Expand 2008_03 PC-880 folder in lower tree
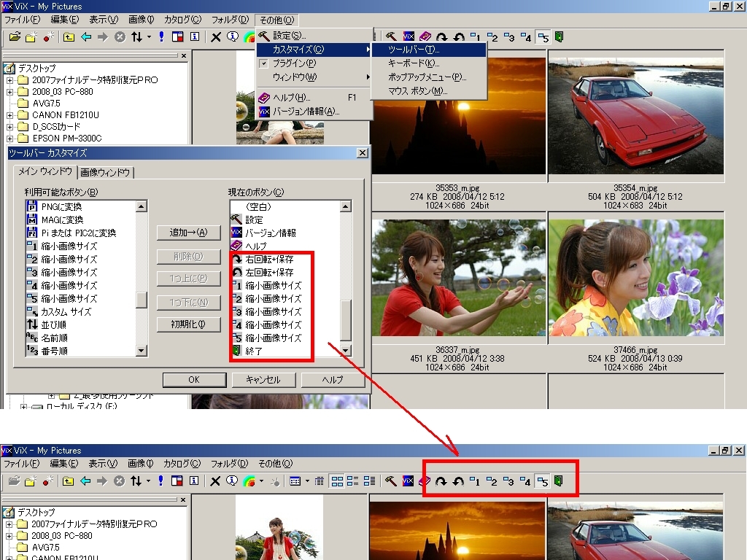Viewport: 747px width, 560px height. pos(9,536)
